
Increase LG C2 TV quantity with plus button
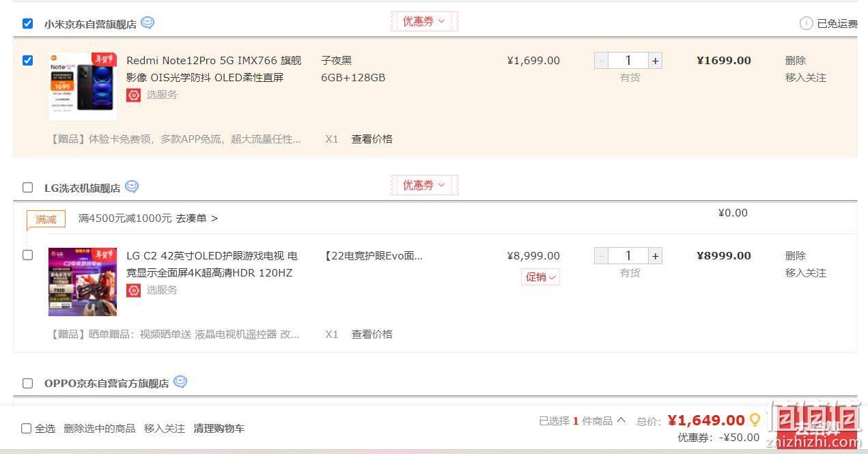tap(656, 256)
